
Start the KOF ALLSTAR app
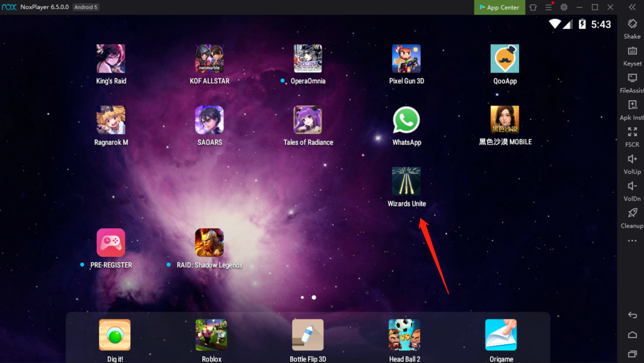[x=209, y=59]
